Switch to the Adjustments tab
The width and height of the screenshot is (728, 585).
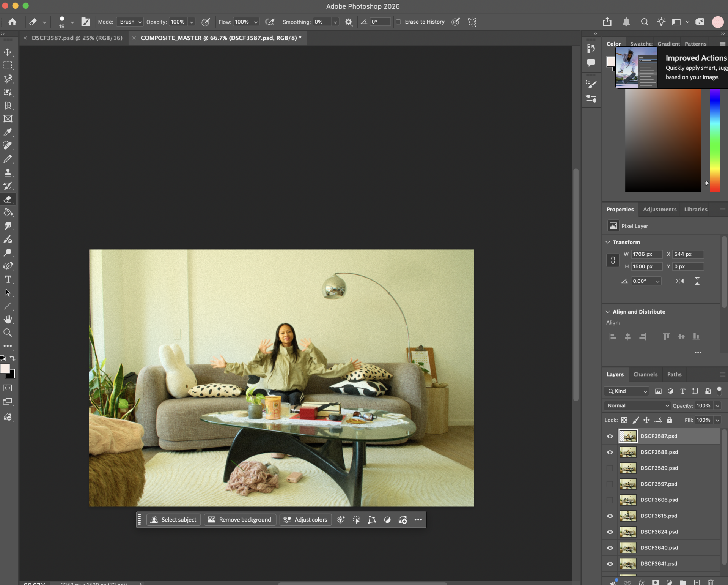659,209
